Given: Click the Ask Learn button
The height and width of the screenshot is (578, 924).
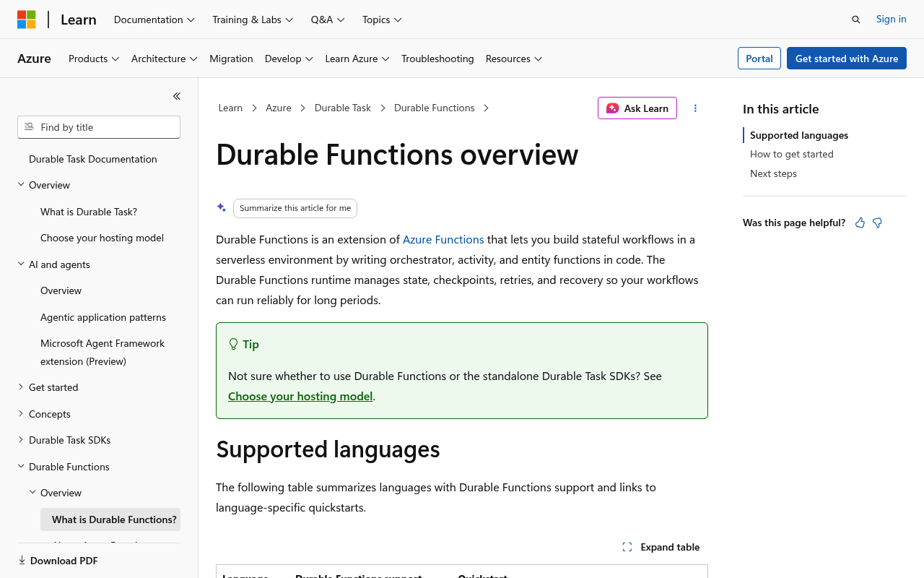Looking at the screenshot, I should [x=637, y=108].
